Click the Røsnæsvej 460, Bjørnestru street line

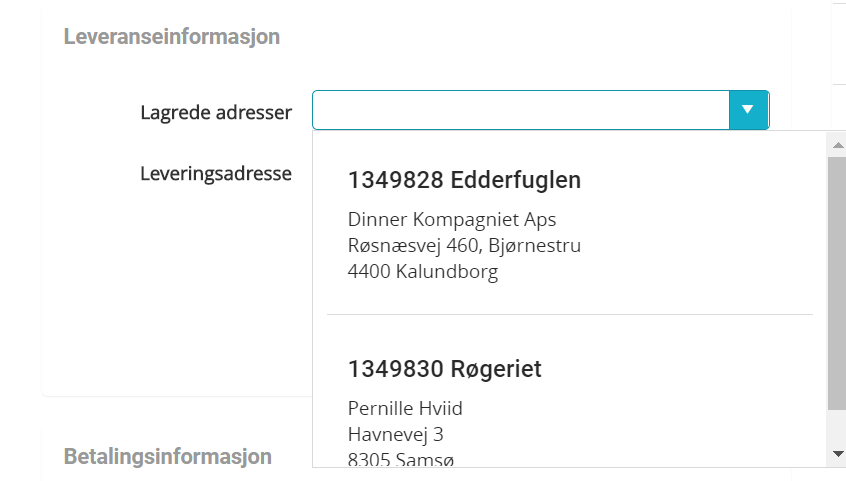464,245
